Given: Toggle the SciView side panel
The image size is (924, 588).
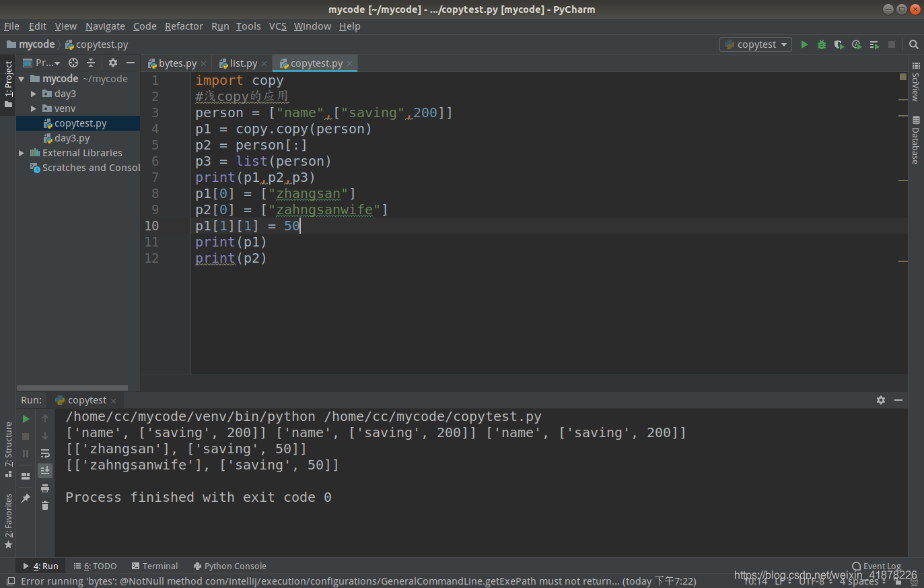Looking at the screenshot, I should pos(915,81).
